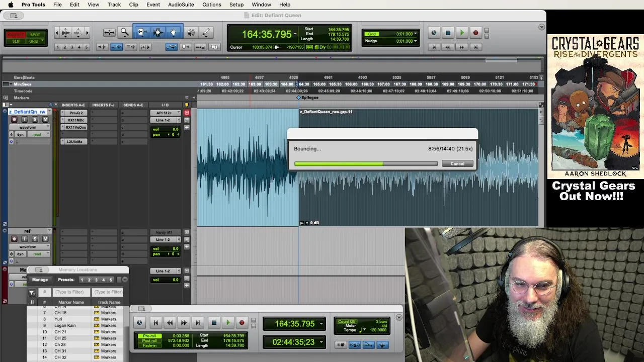
Task: Click Record button in floating transport
Action: pyautogui.click(x=242, y=323)
